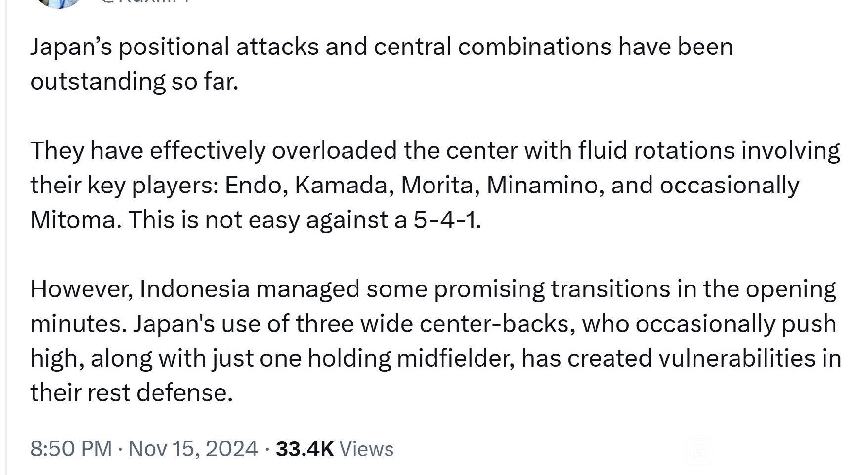Click the faint watermark logo near the views line
Viewport: 868px width, 475px height.
pyautogui.click(x=698, y=451)
